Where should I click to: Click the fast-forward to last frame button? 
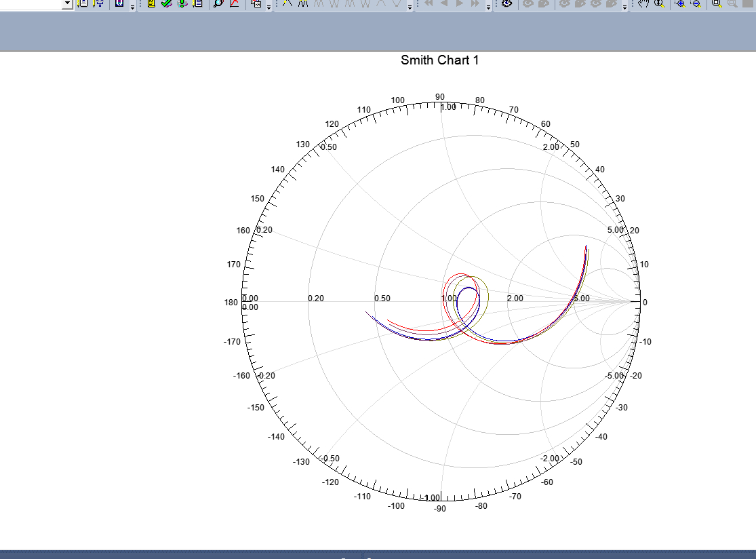click(475, 3)
